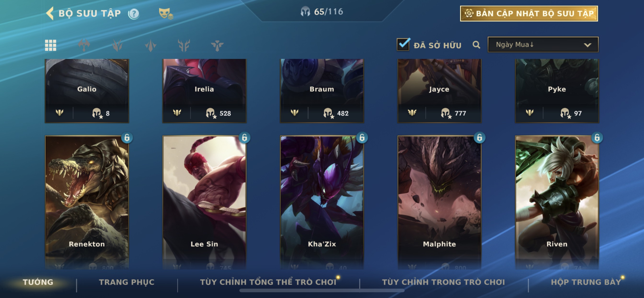Open the Tùy Chỉnh Trong Trò Chơi tab
The height and width of the screenshot is (298, 644).
pyautogui.click(x=443, y=282)
